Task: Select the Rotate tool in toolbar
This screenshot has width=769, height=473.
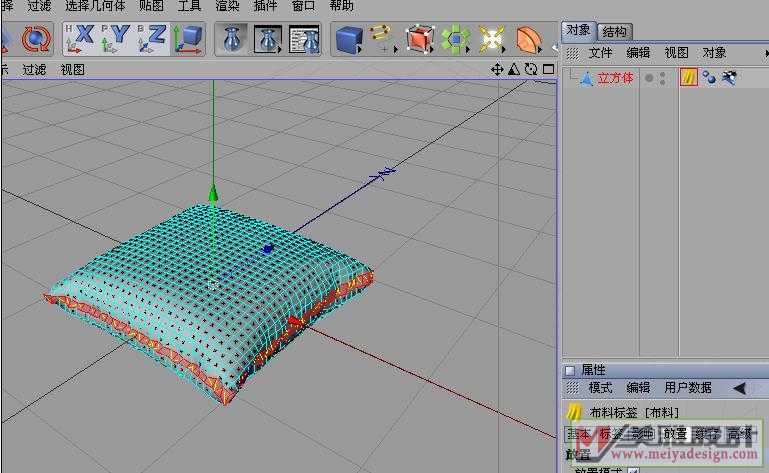Action: tap(36, 39)
